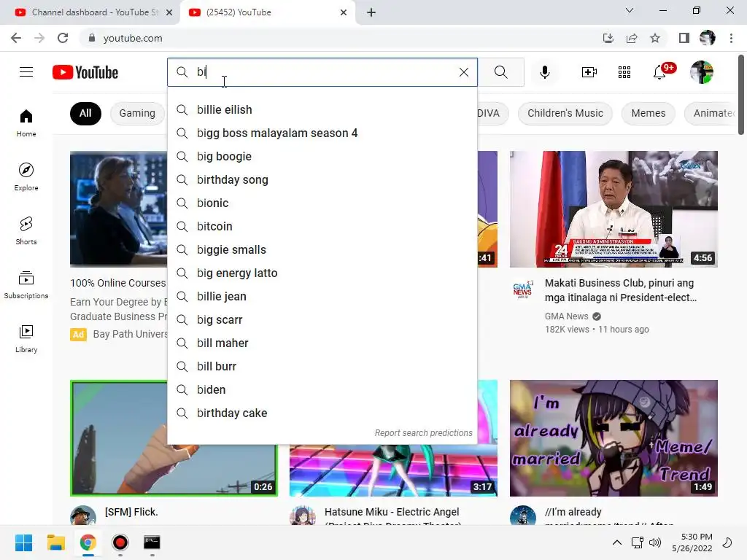Reload the page
This screenshot has width=747, height=560.
coord(63,38)
